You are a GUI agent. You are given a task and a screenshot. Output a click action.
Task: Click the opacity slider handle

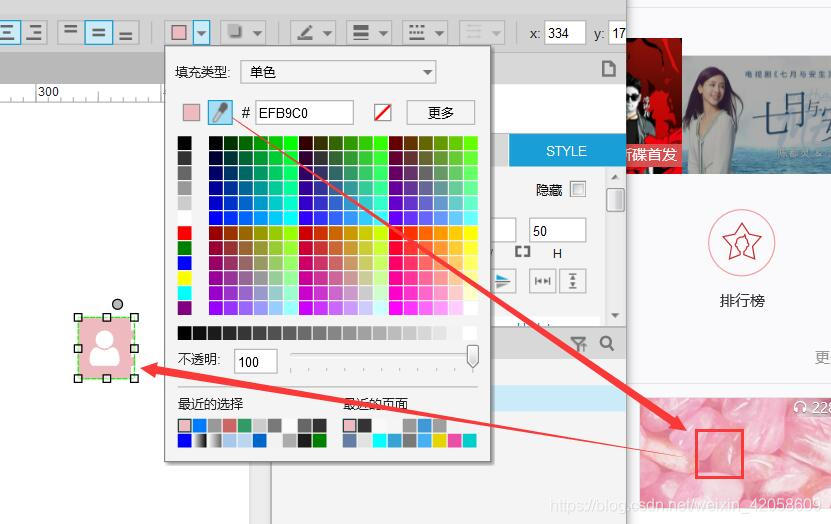(473, 356)
